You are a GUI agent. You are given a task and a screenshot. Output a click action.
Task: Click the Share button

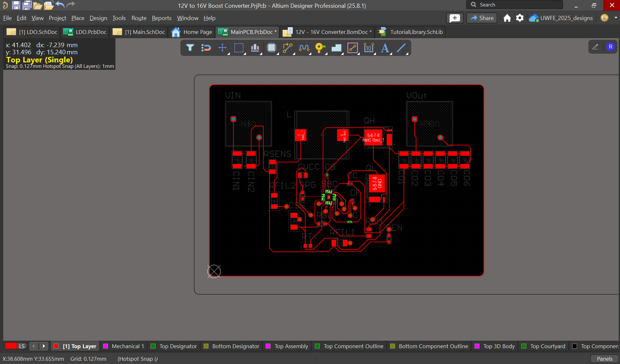click(482, 18)
